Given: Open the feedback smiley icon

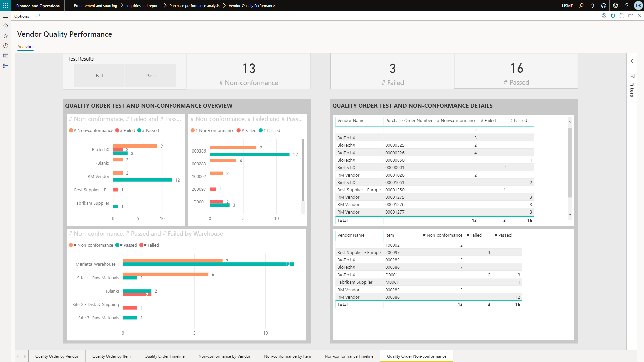Looking at the screenshot, I should point(604,6).
